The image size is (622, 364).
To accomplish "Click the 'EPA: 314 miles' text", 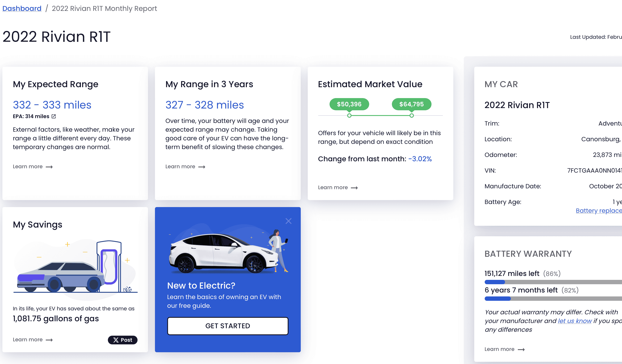I will (31, 116).
